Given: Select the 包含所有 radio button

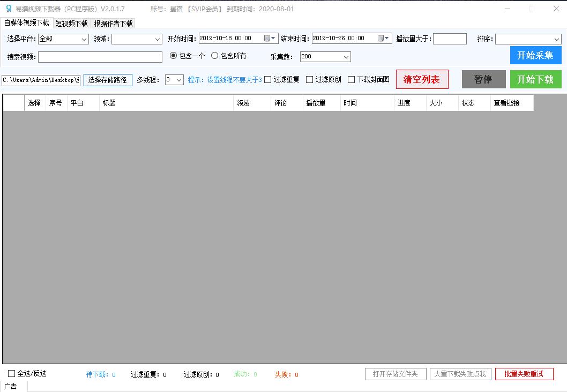Looking at the screenshot, I should tap(215, 56).
